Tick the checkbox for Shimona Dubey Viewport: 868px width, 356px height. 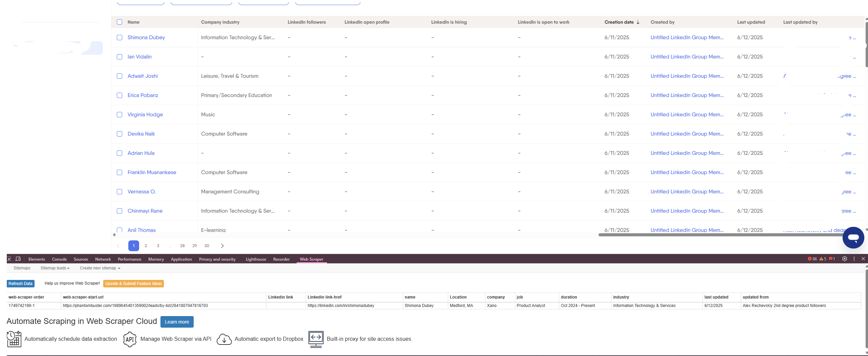coord(120,38)
